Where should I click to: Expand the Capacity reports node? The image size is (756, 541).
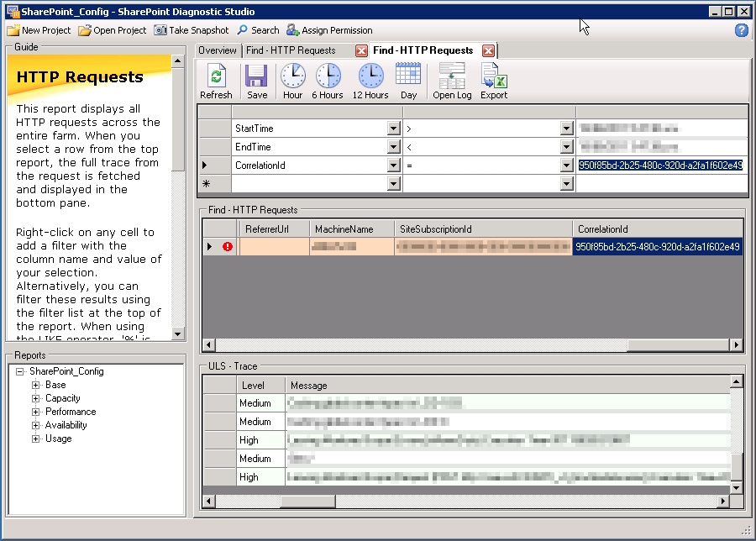35,398
